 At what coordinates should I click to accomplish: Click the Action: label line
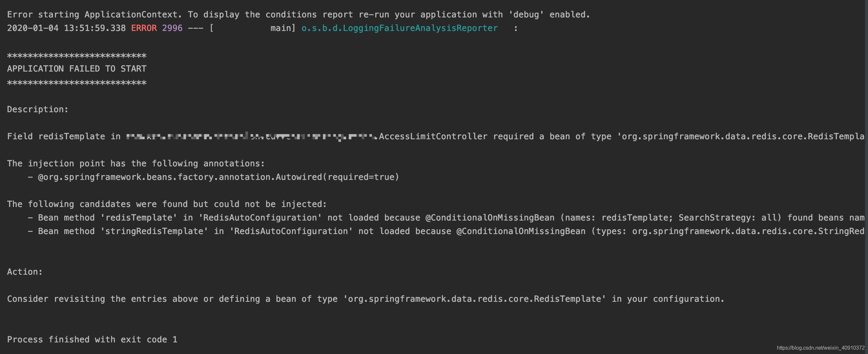[25, 272]
